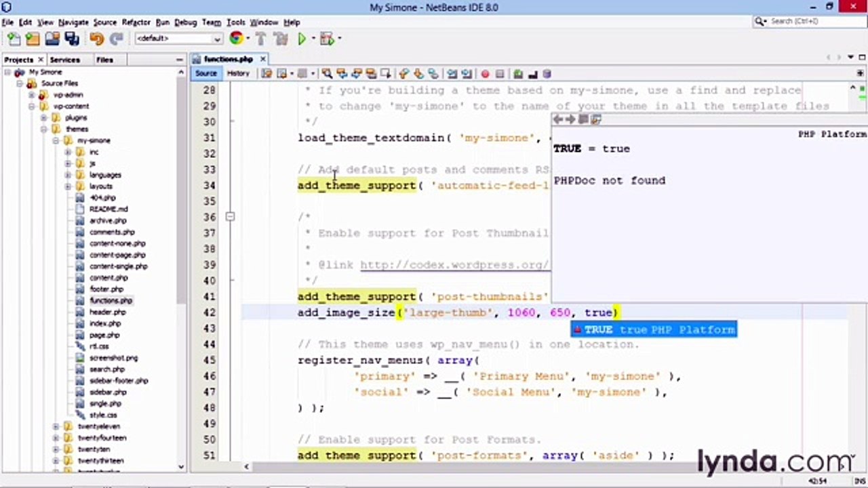
Task: Click red Start Macro Recording icon
Action: (x=485, y=73)
